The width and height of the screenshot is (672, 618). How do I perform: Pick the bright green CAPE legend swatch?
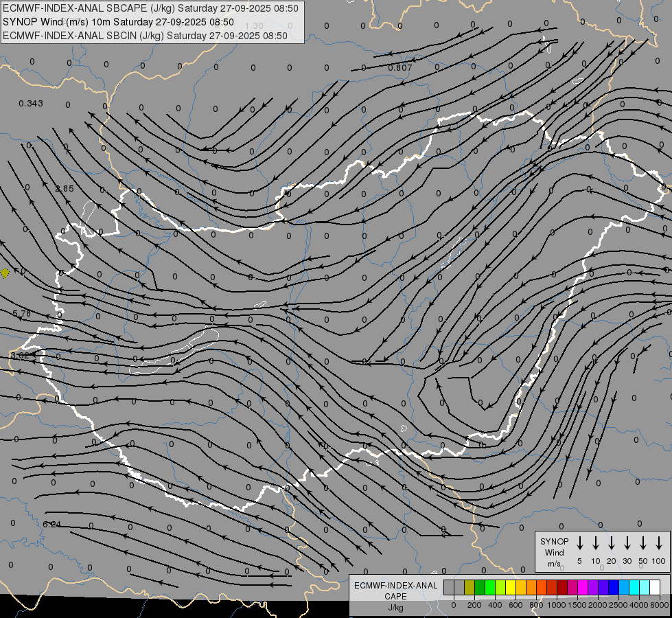pyautogui.click(x=490, y=587)
